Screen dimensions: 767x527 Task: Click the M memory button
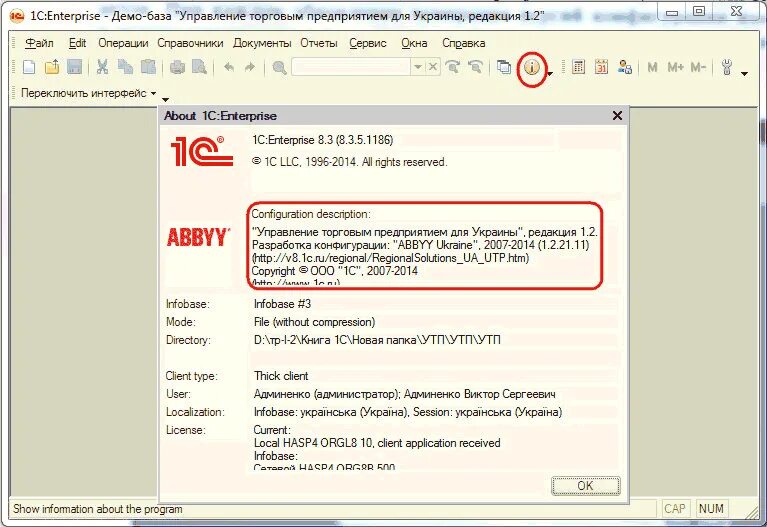click(x=652, y=67)
